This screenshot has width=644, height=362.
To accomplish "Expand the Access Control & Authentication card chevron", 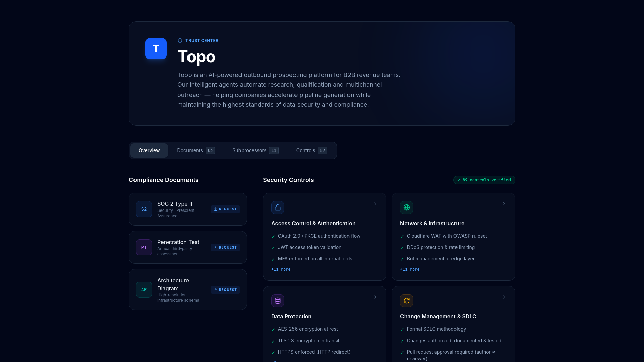I will (x=375, y=204).
